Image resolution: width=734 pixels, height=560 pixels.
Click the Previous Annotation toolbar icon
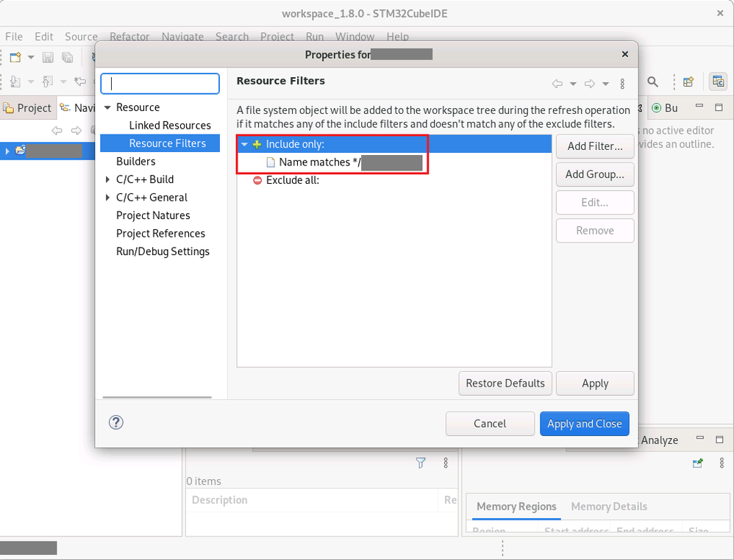coord(48,82)
